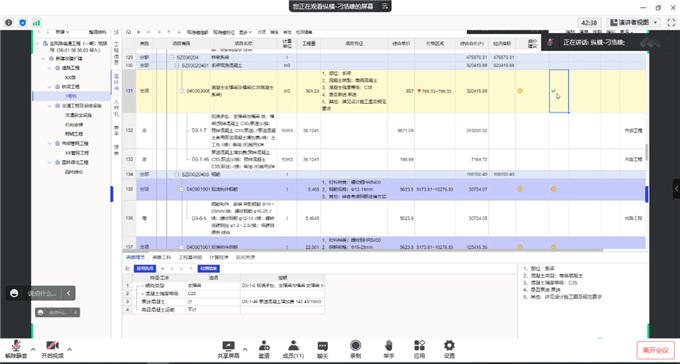The width and height of the screenshot is (680, 364).
Task: Click the 361.24 quantity cell
Action: tap(309, 91)
